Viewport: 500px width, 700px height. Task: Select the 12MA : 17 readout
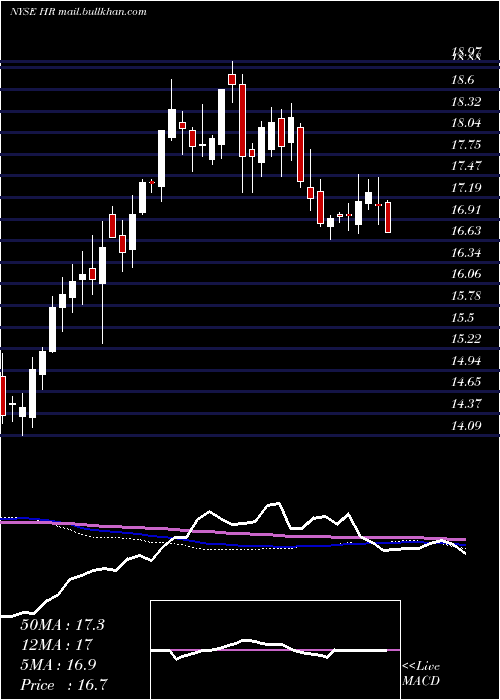coord(56,645)
